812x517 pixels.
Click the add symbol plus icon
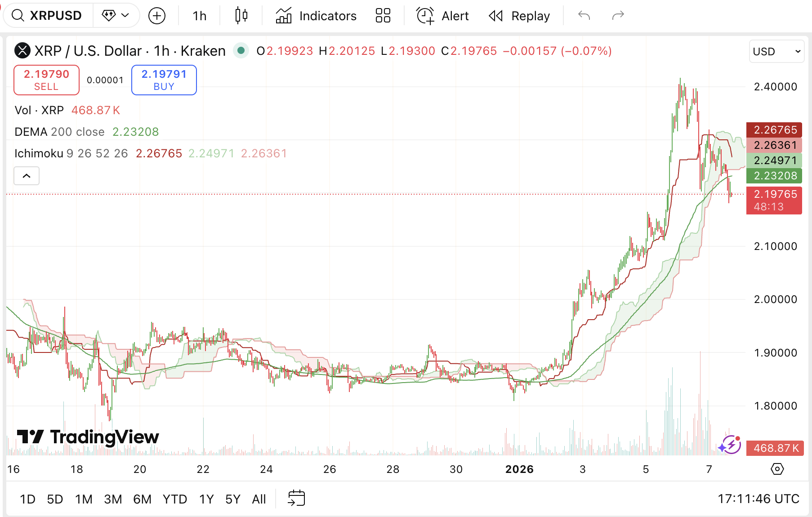(x=157, y=16)
